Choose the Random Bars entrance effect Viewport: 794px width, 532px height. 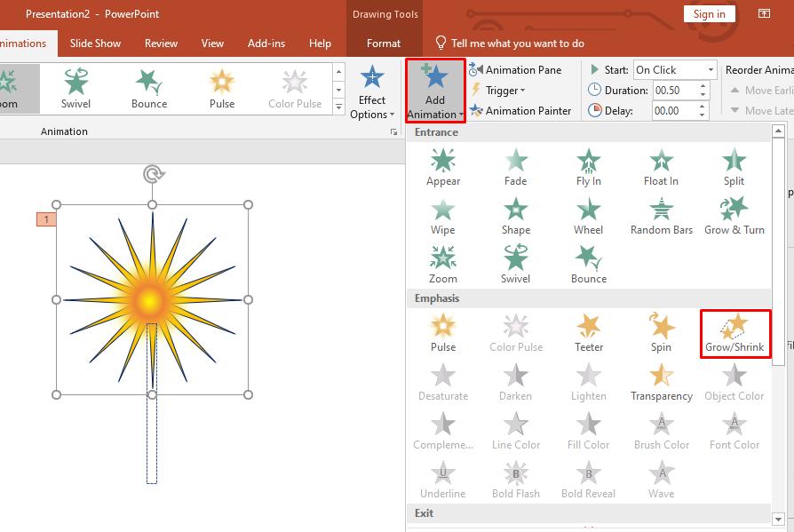(661, 216)
